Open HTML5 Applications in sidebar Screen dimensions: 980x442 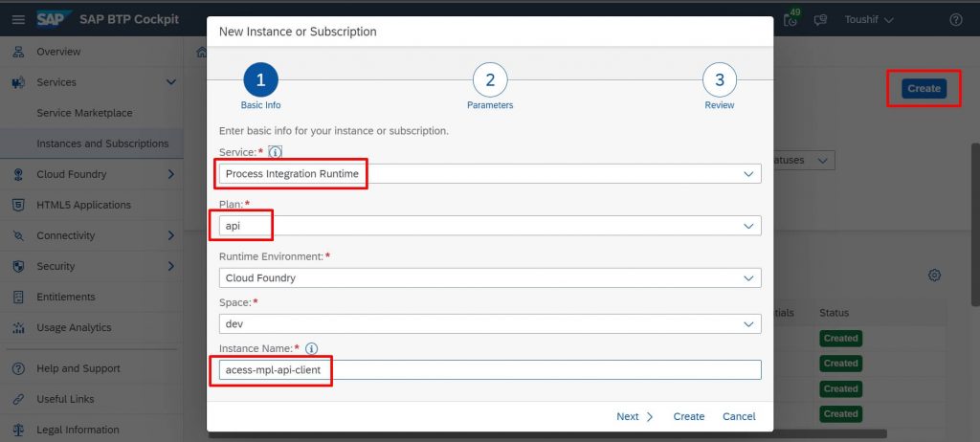click(84, 205)
